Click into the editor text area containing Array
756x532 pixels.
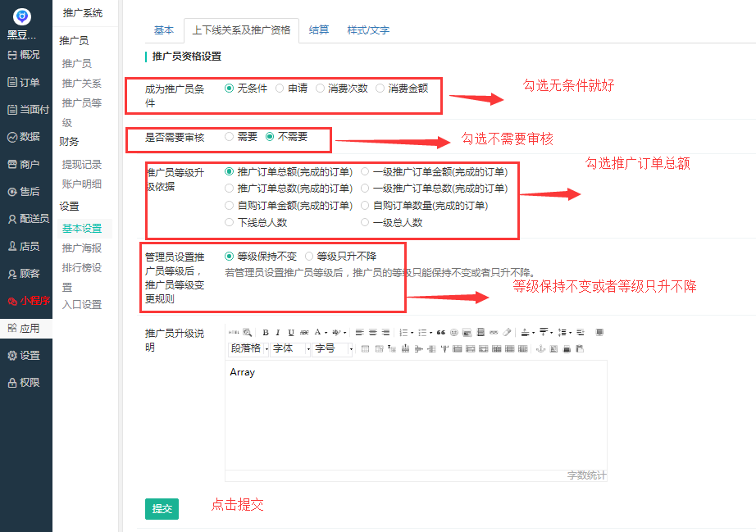(x=416, y=416)
